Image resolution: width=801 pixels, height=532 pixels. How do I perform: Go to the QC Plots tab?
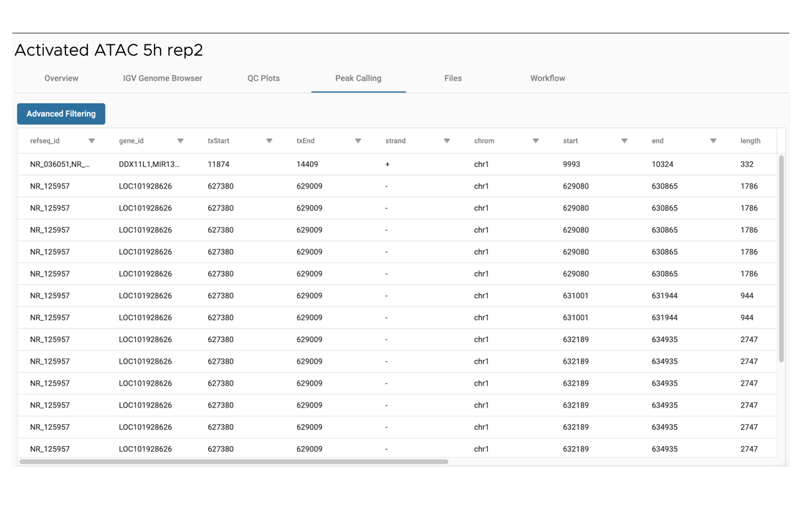[263, 78]
